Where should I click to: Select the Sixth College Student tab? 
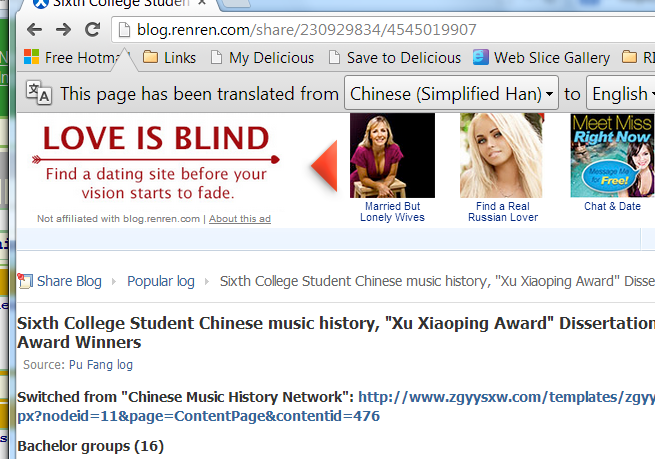coord(117,3)
